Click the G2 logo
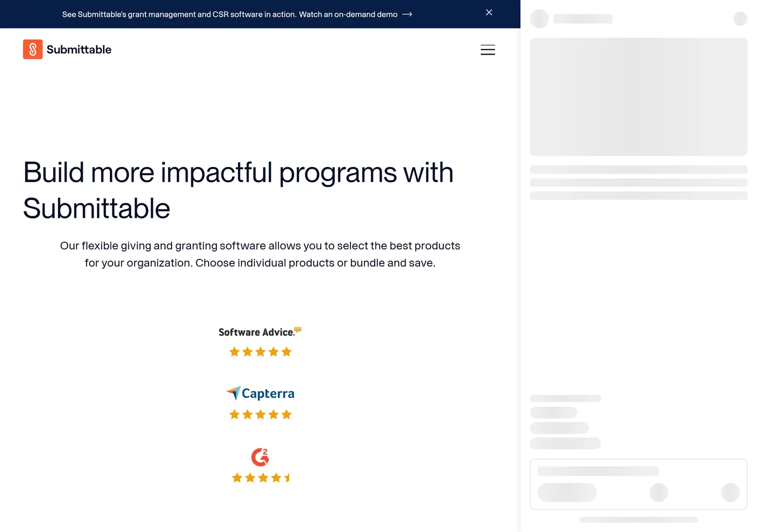This screenshot has width=757, height=532. 260,457
